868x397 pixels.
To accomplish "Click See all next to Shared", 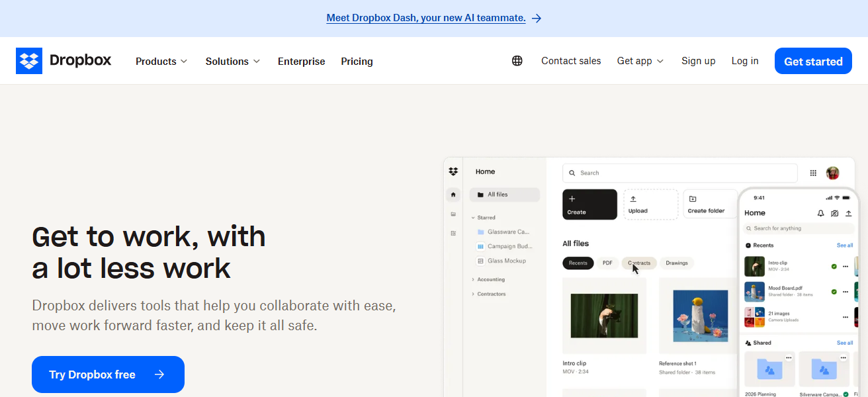I will point(845,343).
